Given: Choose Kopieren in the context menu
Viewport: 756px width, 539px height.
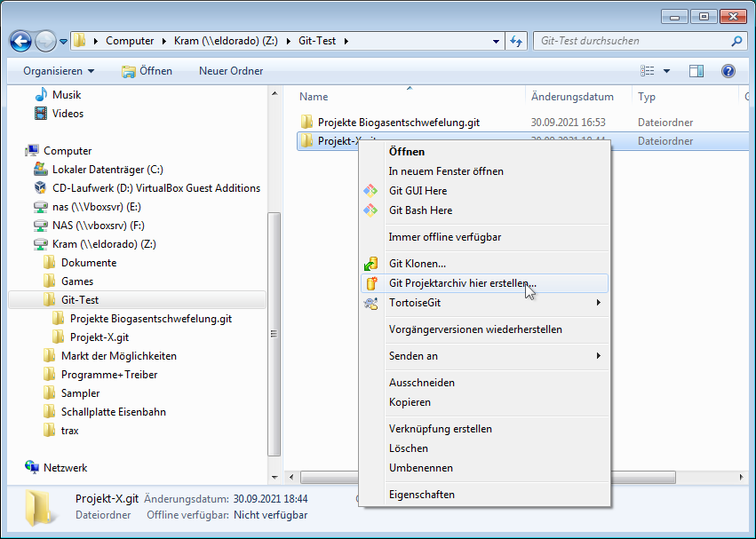Looking at the screenshot, I should pyautogui.click(x=484, y=402).
